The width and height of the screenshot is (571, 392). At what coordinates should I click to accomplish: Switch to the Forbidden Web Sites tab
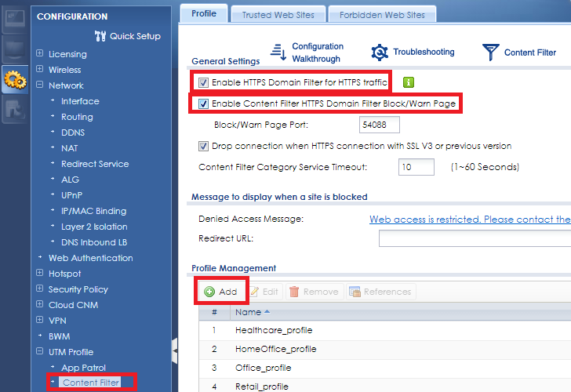pyautogui.click(x=382, y=15)
